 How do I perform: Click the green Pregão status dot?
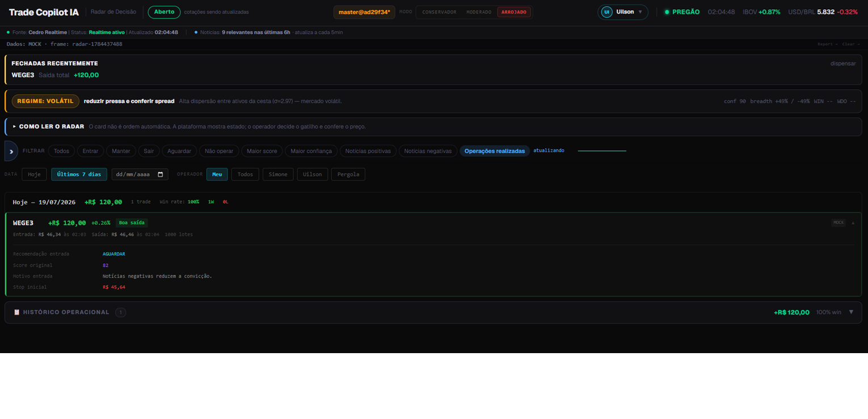(x=667, y=12)
